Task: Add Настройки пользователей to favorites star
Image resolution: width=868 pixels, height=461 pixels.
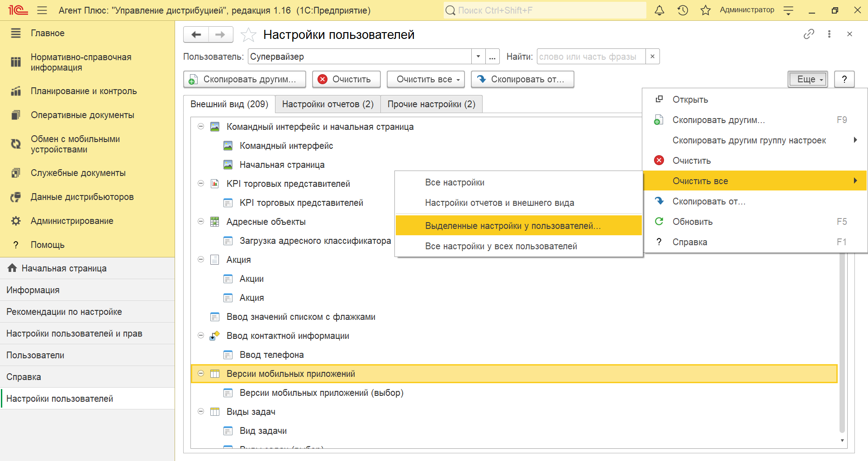Action: [248, 35]
